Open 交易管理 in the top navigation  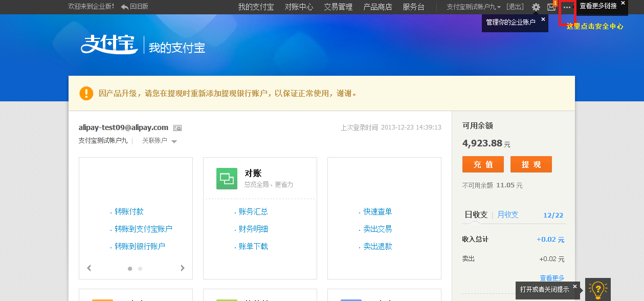click(338, 7)
